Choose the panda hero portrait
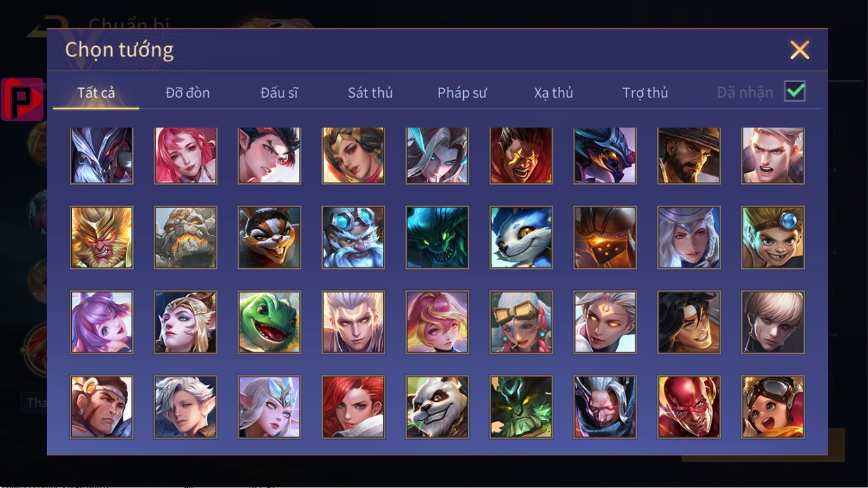The image size is (868, 488). (x=437, y=407)
